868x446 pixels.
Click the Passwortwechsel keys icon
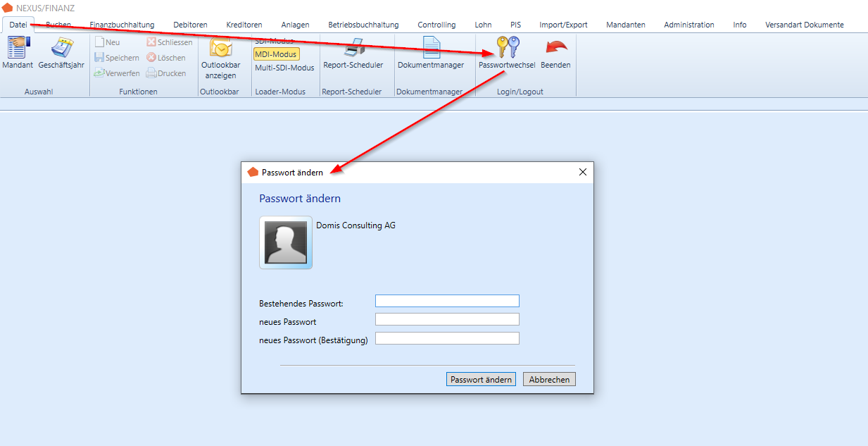pos(508,47)
